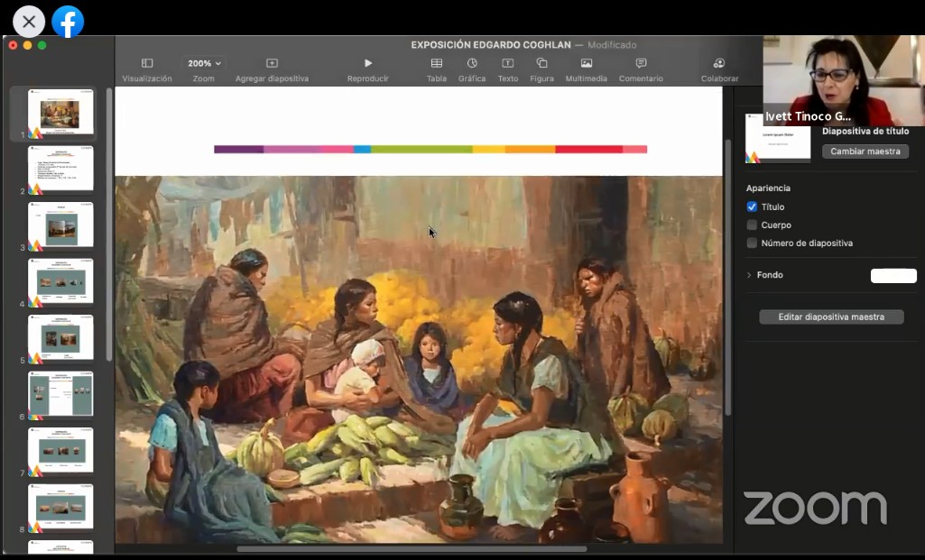Open the Multimedia media picker
925x560 pixels.
(x=587, y=69)
